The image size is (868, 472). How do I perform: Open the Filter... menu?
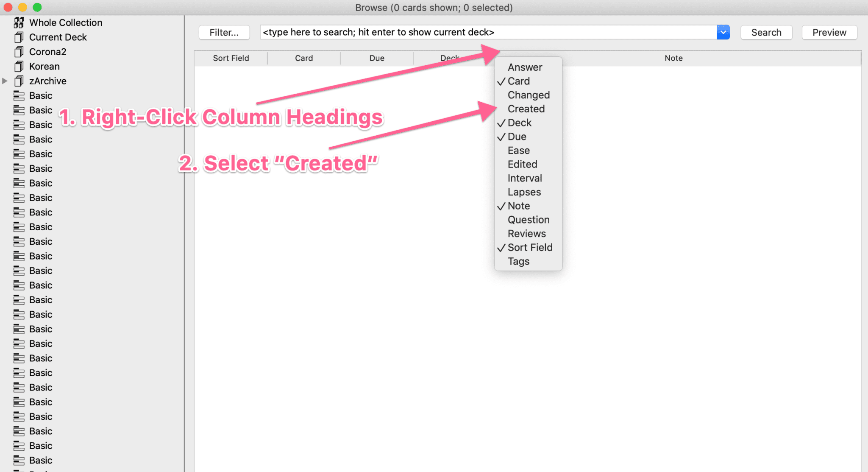pos(224,32)
